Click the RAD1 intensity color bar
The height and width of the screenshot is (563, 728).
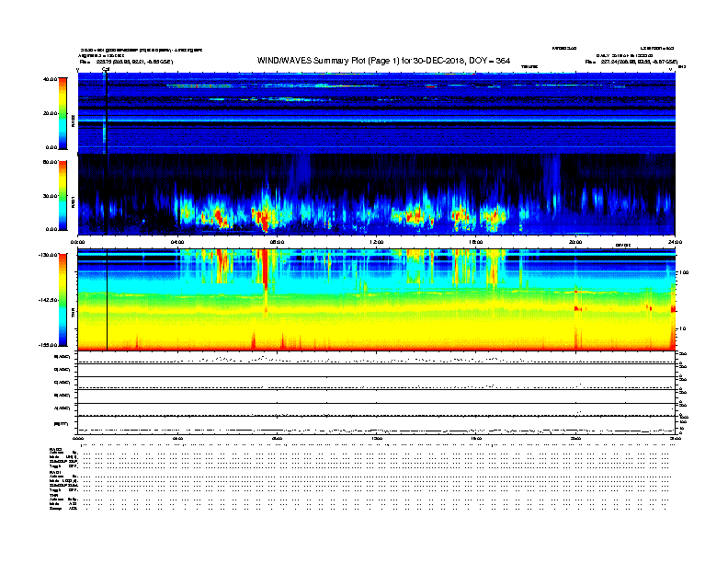coord(63,196)
